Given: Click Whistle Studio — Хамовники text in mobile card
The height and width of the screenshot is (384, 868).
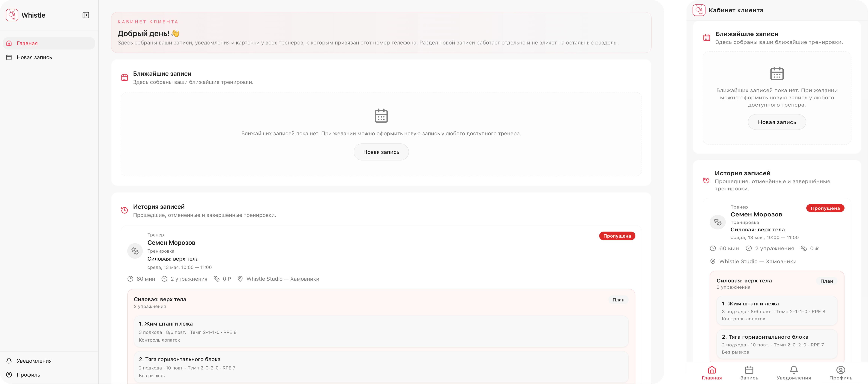Looking at the screenshot, I should pos(757,261).
